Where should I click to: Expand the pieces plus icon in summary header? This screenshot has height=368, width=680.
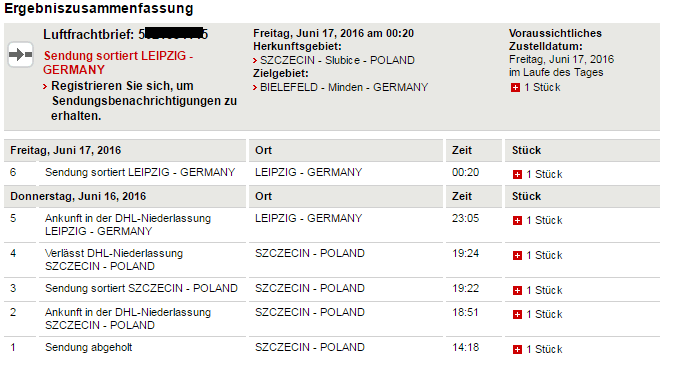[515, 88]
